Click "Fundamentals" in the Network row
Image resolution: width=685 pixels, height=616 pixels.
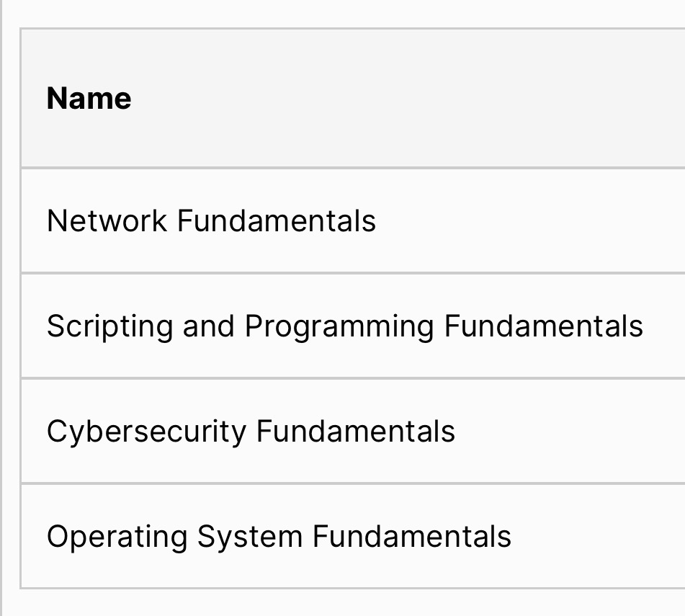tap(277, 220)
